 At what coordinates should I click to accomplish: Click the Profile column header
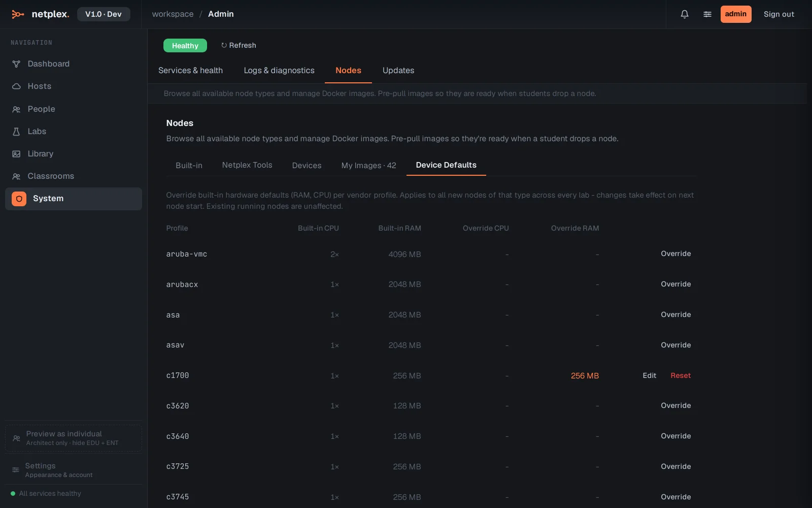point(177,228)
